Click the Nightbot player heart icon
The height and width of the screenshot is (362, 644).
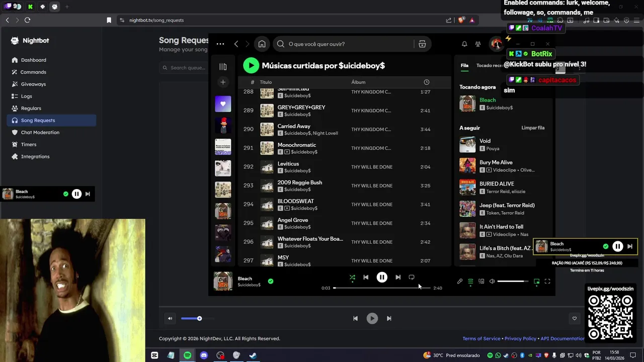[575, 318]
